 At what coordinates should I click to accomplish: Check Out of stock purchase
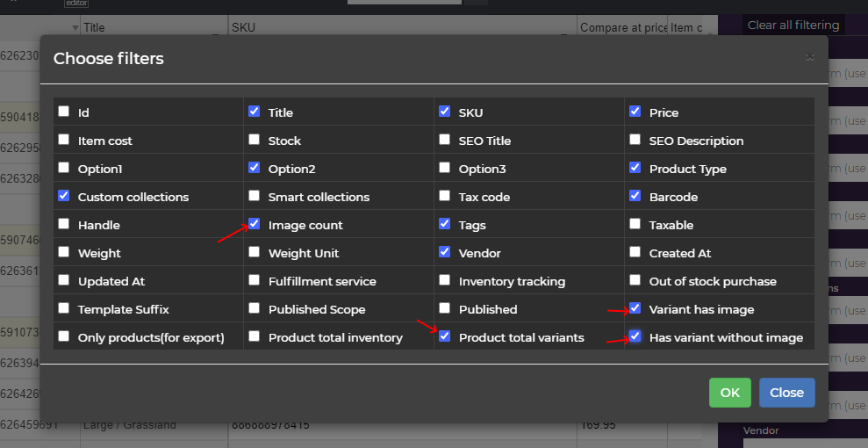click(635, 280)
